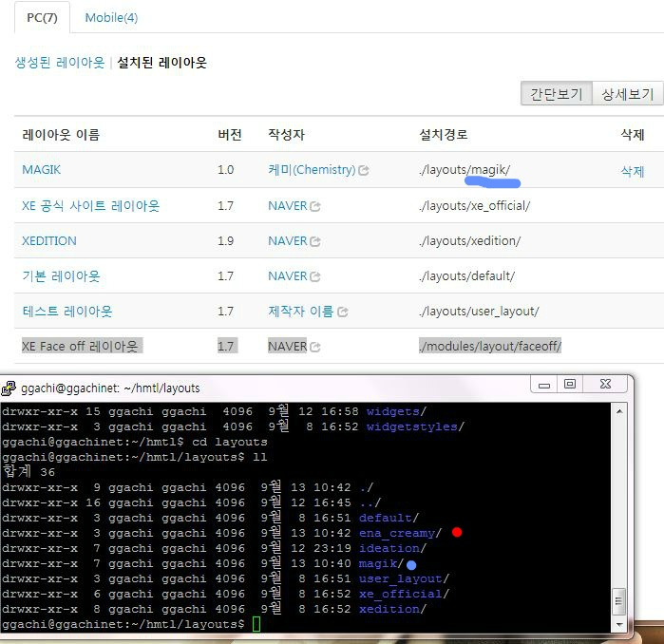Viewport: 664px width, 644px height.
Task: Click the terminal prompt cursor
Action: coord(256,624)
